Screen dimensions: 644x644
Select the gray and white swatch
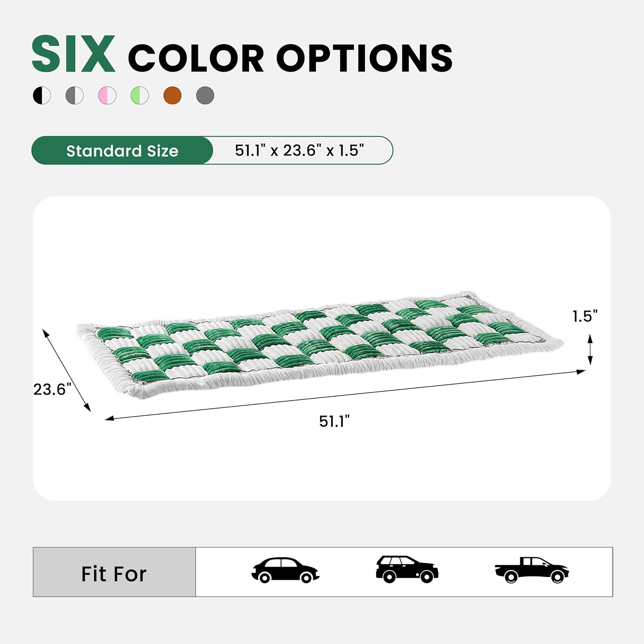click(x=75, y=95)
